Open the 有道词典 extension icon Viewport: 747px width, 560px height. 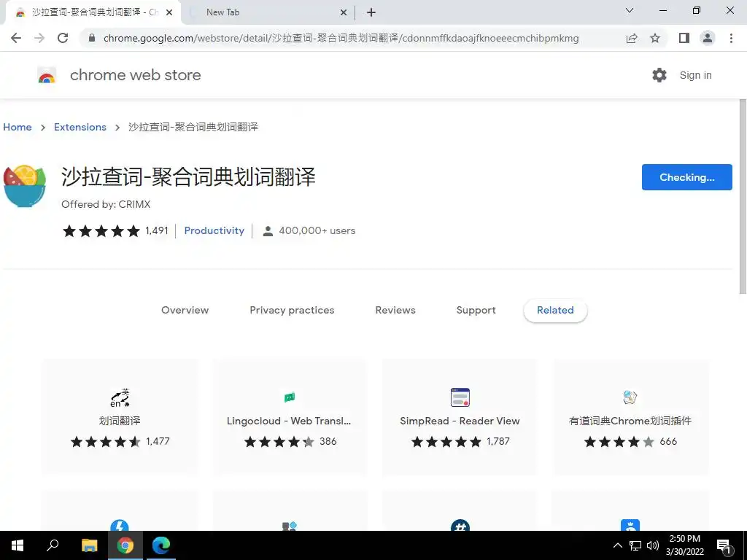click(630, 397)
